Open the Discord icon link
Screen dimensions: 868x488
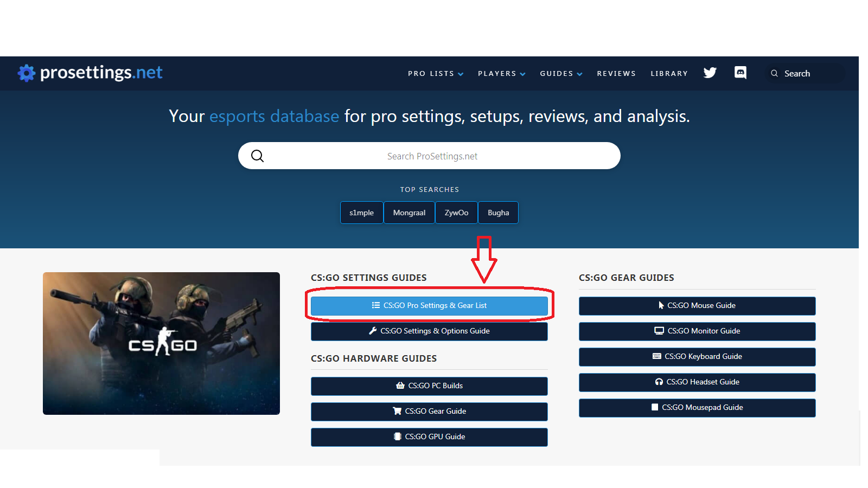click(741, 73)
